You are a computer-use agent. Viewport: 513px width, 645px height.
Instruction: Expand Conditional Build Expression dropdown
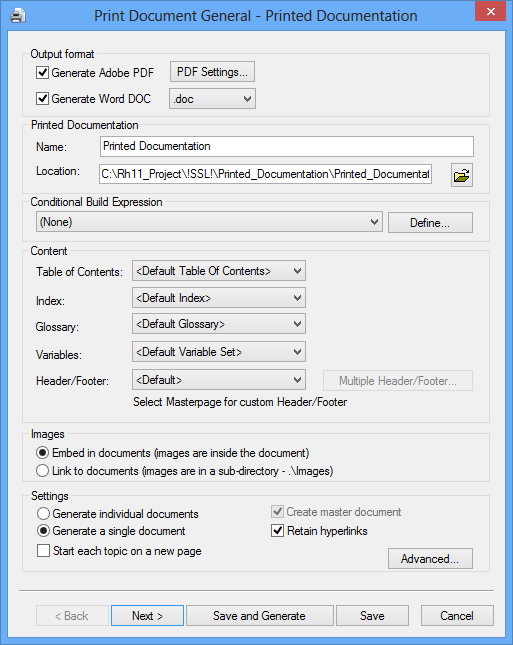[209, 222]
